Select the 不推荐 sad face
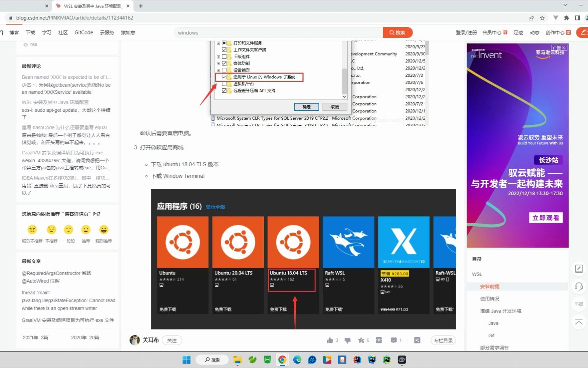Viewport: 588px width, 368px height. pyautogui.click(x=51, y=230)
